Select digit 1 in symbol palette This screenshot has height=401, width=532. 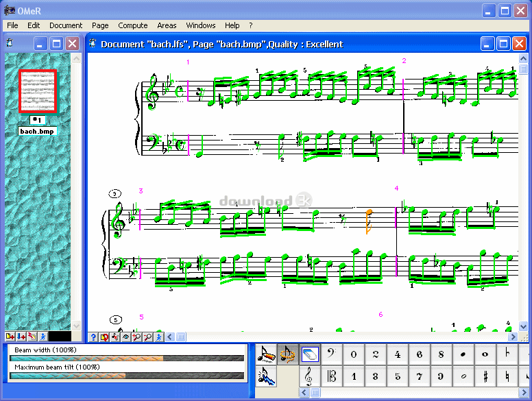point(354,376)
